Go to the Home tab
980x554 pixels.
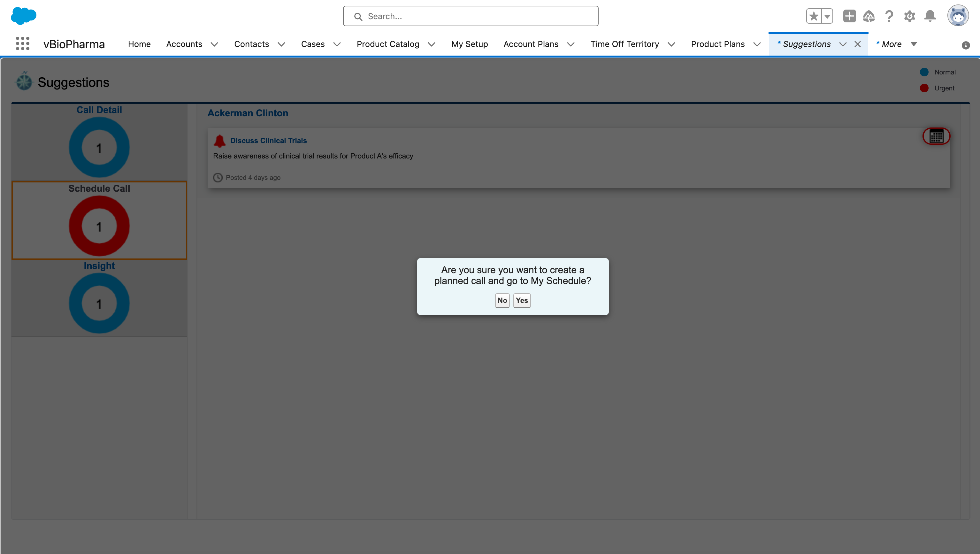[x=139, y=44]
